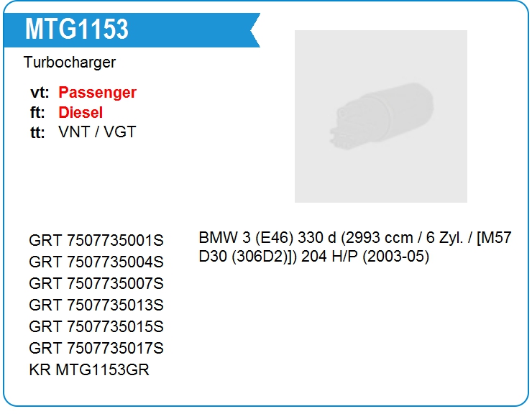Image resolution: width=532 pixels, height=414 pixels.
Task: Click the Turbocharger product type label
Action: pos(70,63)
